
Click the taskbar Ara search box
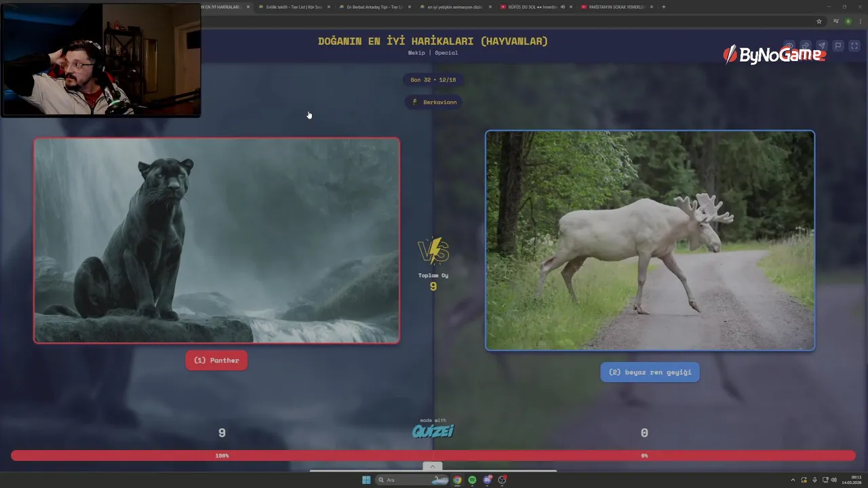412,480
